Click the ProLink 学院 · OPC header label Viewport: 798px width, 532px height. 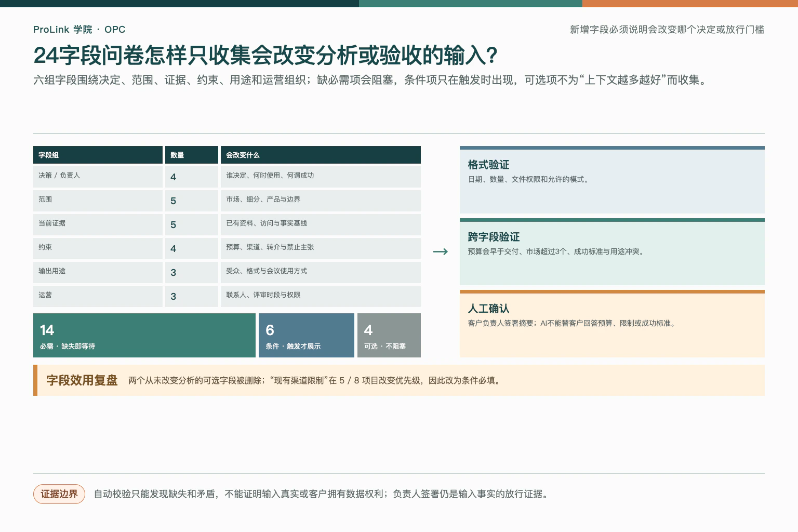pos(79,30)
